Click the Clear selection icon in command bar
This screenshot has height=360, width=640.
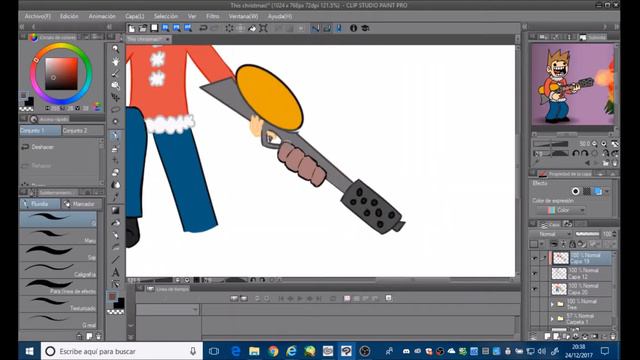coord(229,28)
